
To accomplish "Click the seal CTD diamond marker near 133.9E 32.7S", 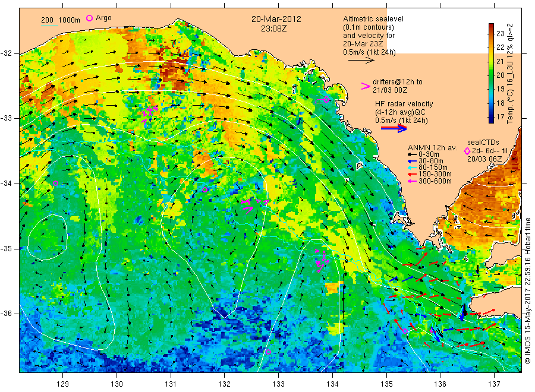I will tap(326, 100).
